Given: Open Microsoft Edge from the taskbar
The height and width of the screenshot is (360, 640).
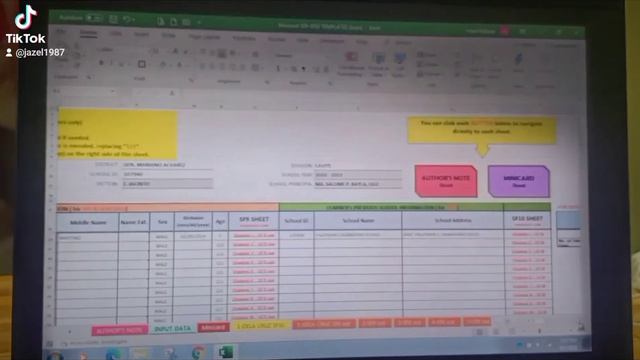Looking at the screenshot, I should point(113,354).
